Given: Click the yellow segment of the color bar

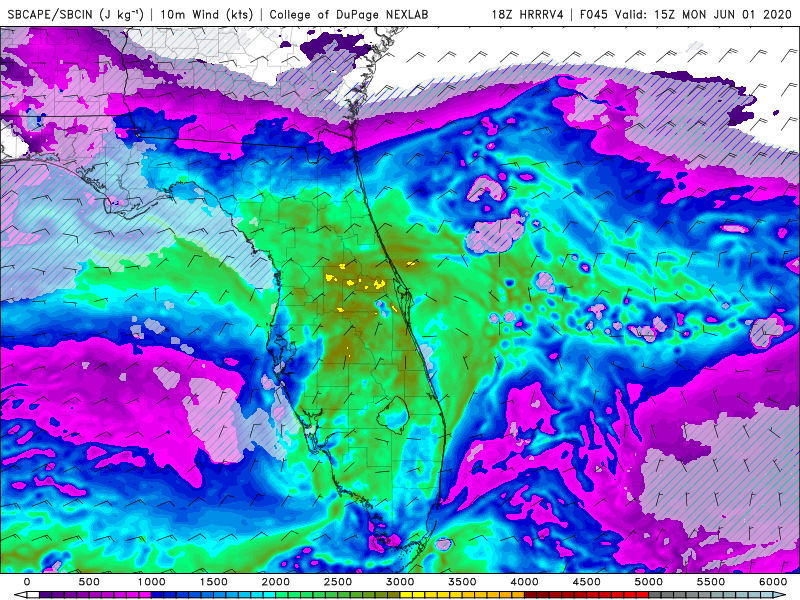Looking at the screenshot, I should (431, 595).
